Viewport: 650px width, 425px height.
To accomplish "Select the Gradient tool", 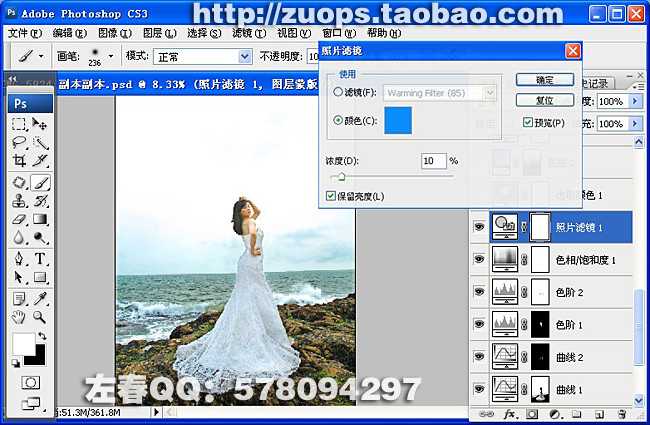I will pos(40,219).
